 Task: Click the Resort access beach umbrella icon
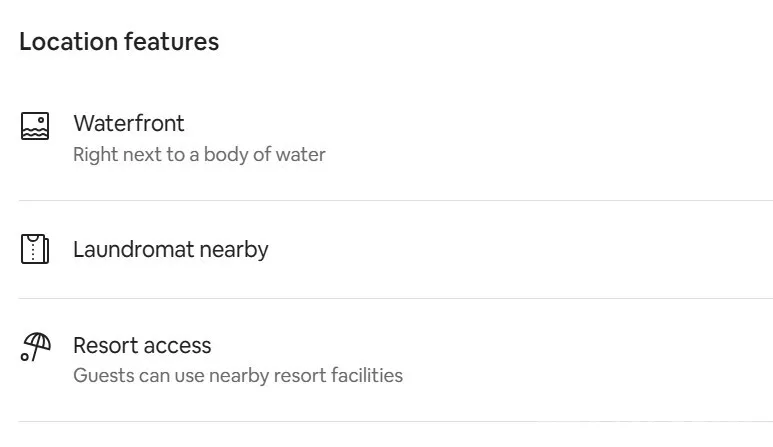[35, 346]
